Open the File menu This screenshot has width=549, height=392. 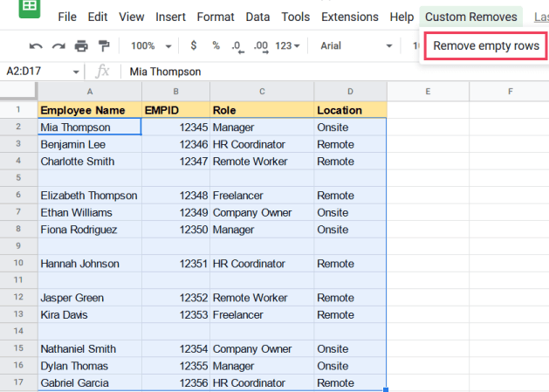pyautogui.click(x=67, y=17)
